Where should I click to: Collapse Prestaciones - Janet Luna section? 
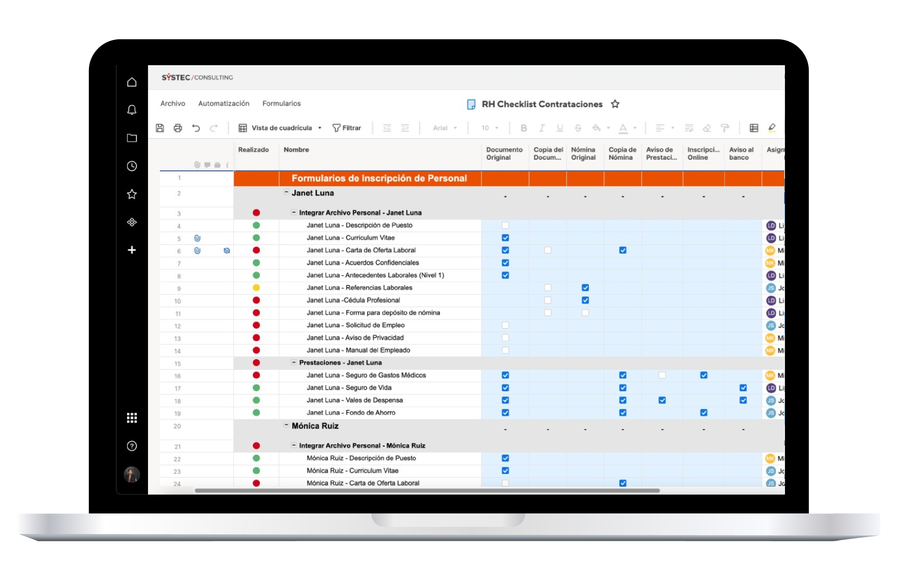pyautogui.click(x=294, y=362)
